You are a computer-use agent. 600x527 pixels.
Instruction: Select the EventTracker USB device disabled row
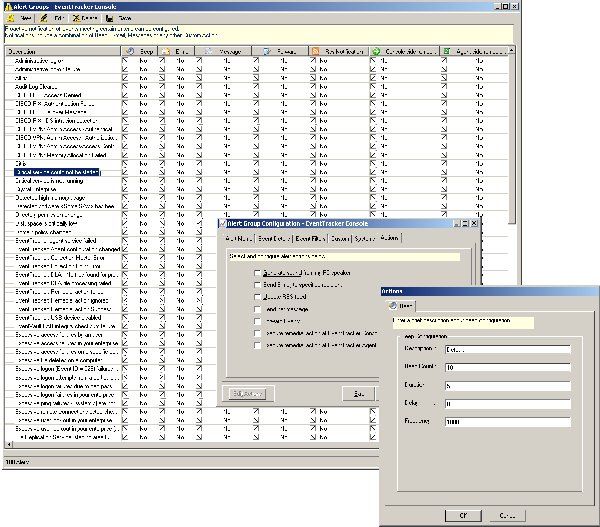58,317
